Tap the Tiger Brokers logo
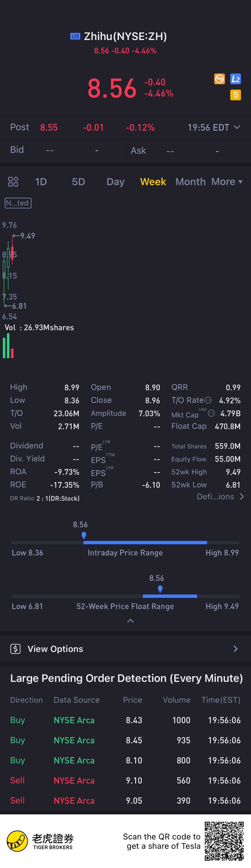Screen dimensions: 251x868 coord(40,841)
